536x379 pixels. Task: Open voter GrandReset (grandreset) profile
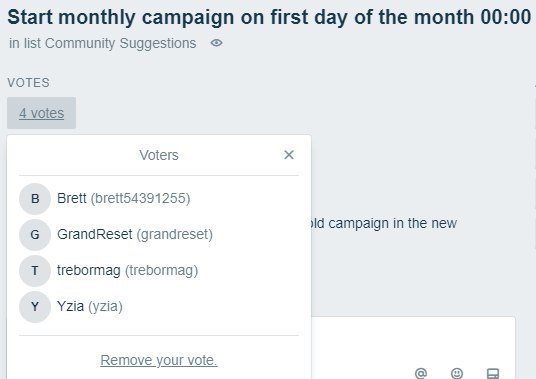[x=135, y=235]
